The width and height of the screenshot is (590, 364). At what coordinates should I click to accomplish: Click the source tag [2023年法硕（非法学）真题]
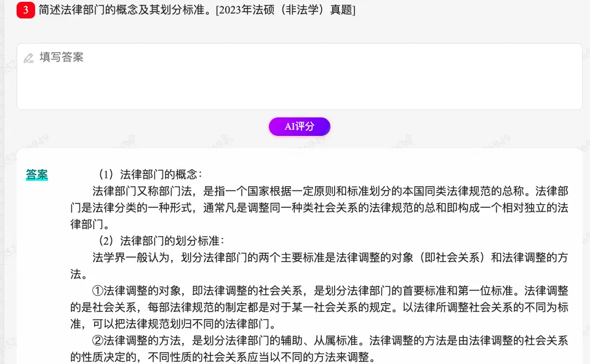tap(285, 10)
